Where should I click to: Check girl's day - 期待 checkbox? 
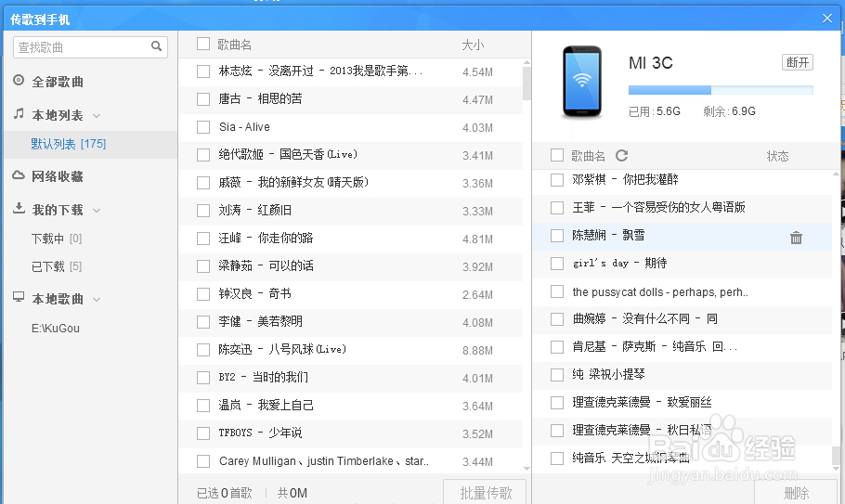(x=557, y=264)
